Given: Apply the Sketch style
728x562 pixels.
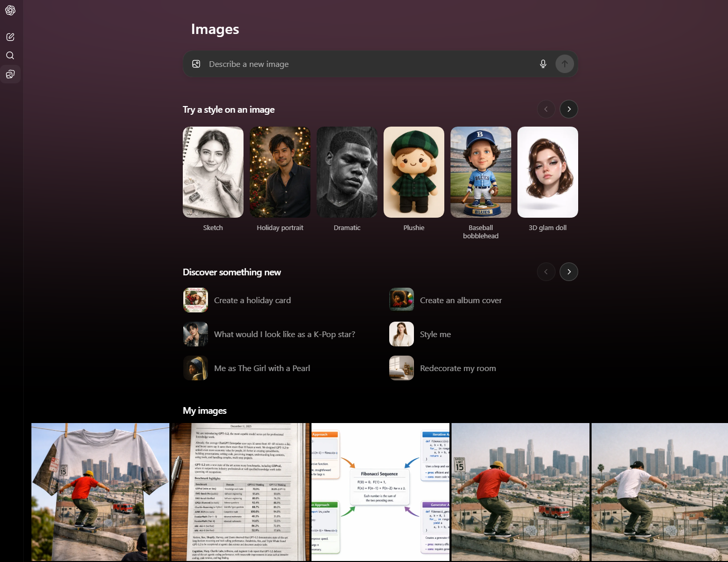Looking at the screenshot, I should tap(213, 172).
